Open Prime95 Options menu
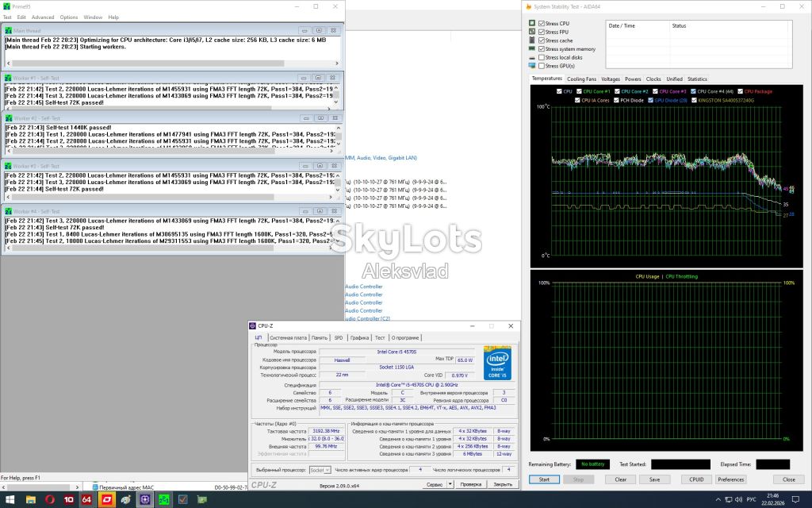This screenshot has height=508, width=812. coord(68,17)
